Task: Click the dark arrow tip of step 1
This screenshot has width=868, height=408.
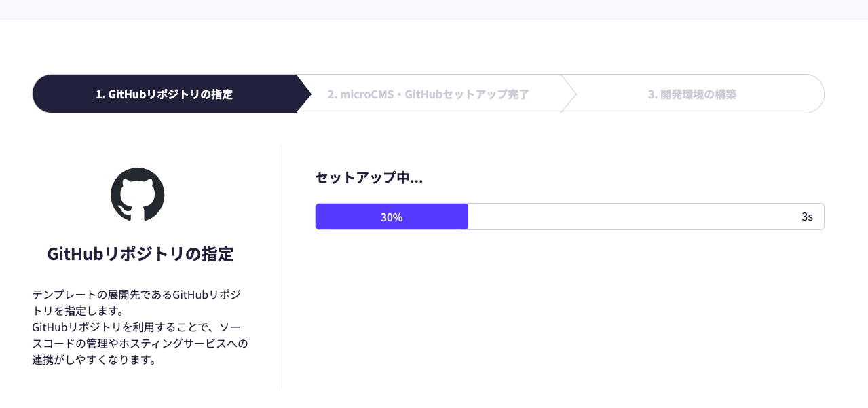Action: pyautogui.click(x=304, y=94)
